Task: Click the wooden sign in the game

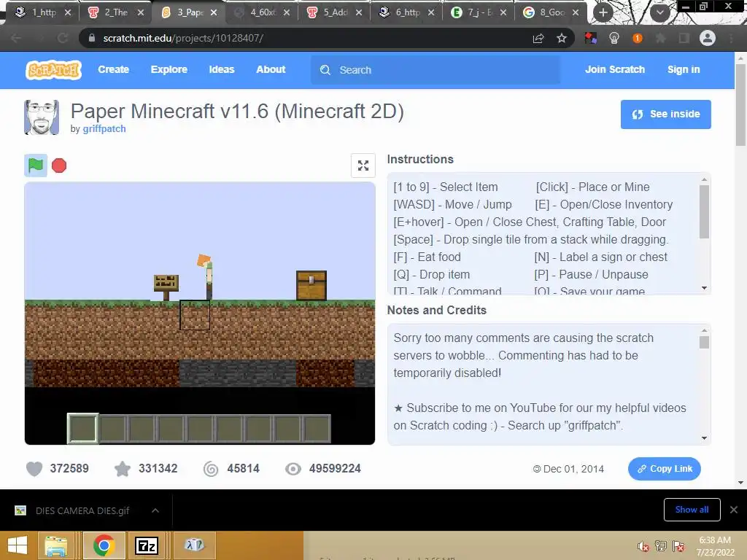Action: [x=166, y=287]
